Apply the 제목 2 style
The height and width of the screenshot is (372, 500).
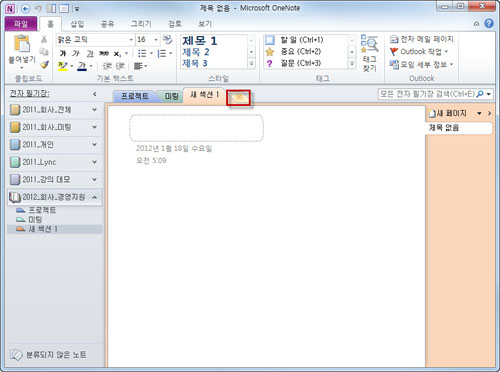[x=196, y=52]
